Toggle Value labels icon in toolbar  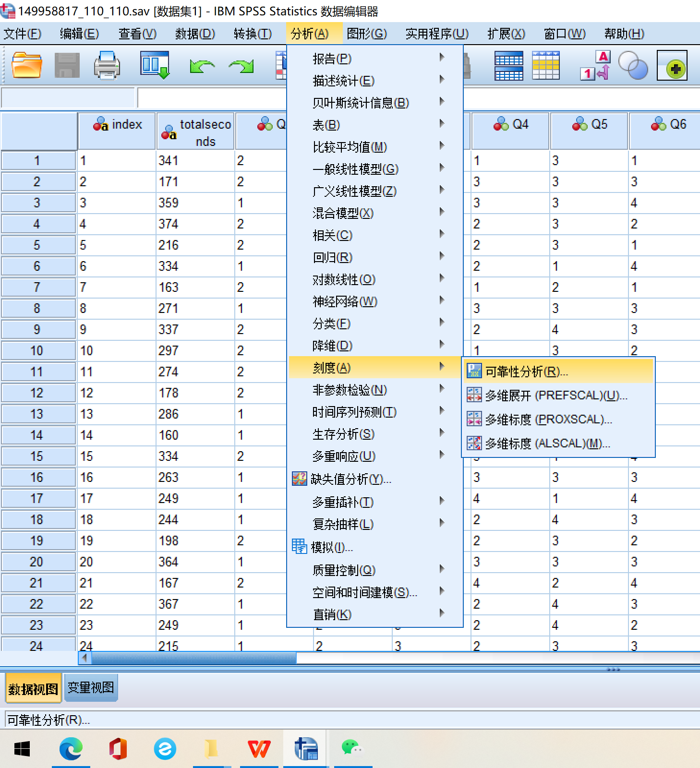(595, 65)
